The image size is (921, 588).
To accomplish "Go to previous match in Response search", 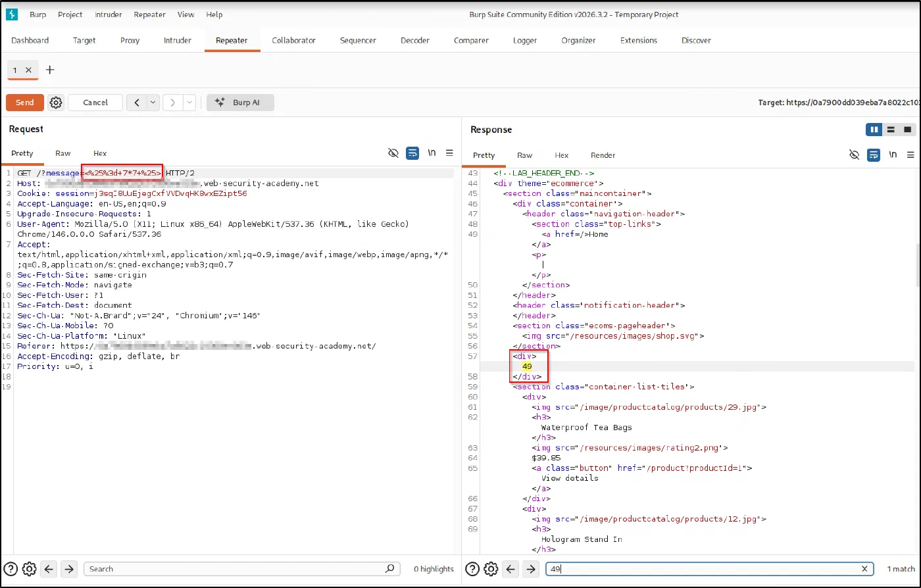I will pyautogui.click(x=511, y=569).
